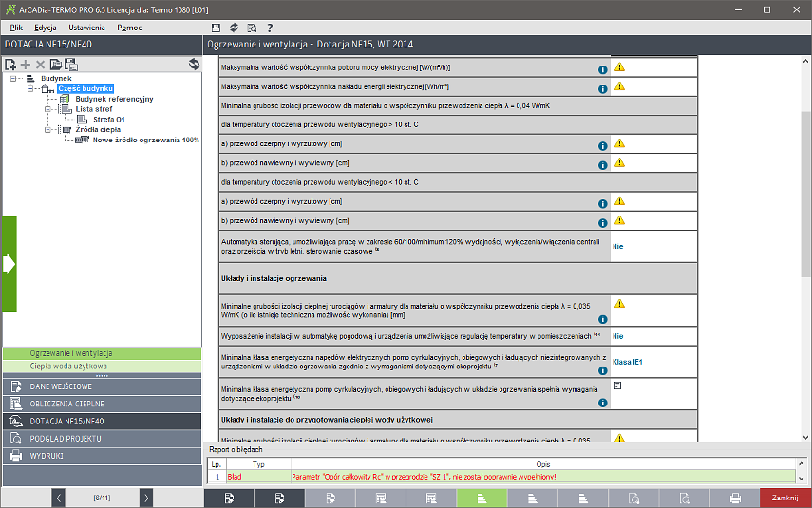Select Budynek referencyjny in the tree
The image size is (812, 508).
(x=114, y=99)
